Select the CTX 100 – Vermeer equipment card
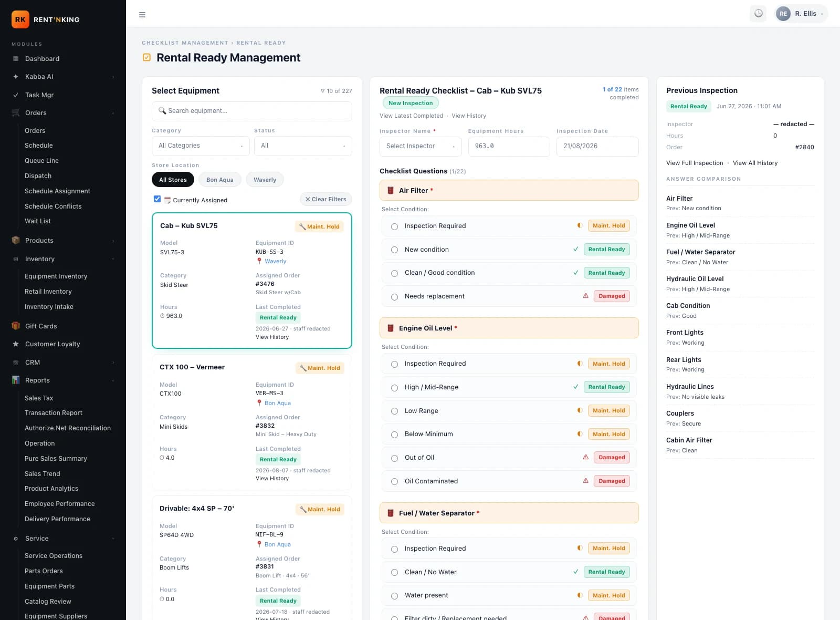 [x=252, y=422]
